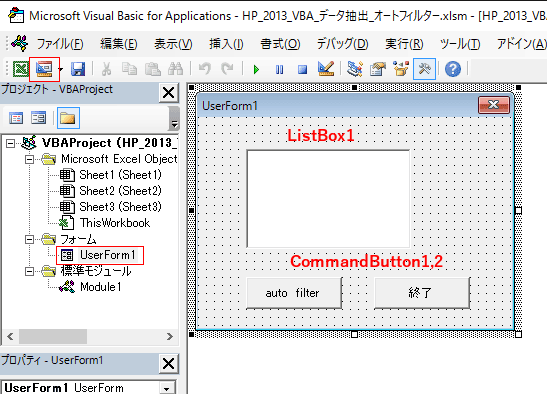Save the project with the floppy disk icon
The image size is (547, 394).
[78, 69]
